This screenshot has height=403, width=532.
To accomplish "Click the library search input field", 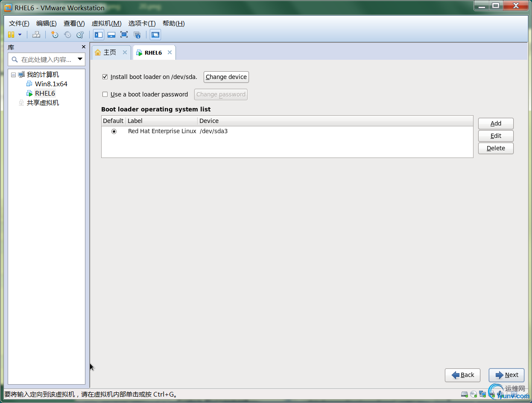I will pyautogui.click(x=47, y=59).
